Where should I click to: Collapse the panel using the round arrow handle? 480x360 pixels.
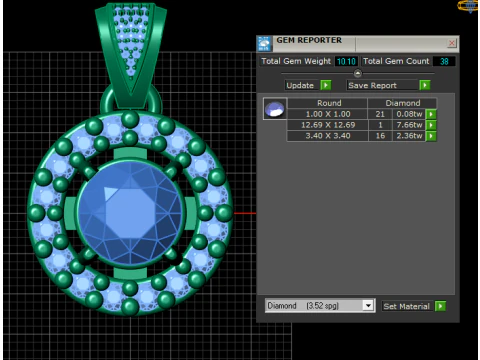(x=357, y=73)
